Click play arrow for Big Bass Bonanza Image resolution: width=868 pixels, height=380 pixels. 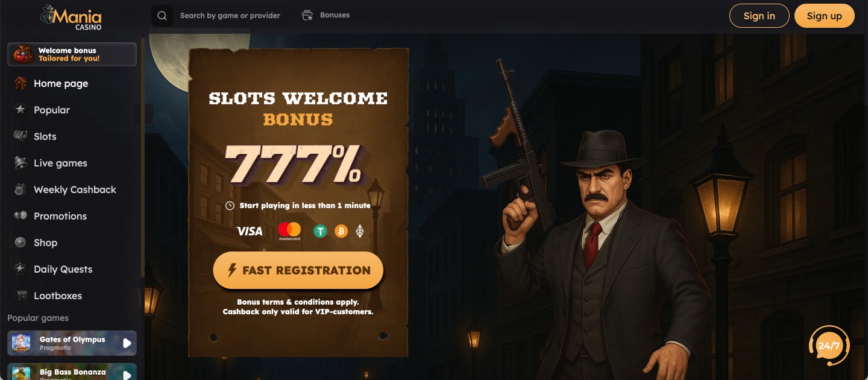pyautogui.click(x=127, y=375)
